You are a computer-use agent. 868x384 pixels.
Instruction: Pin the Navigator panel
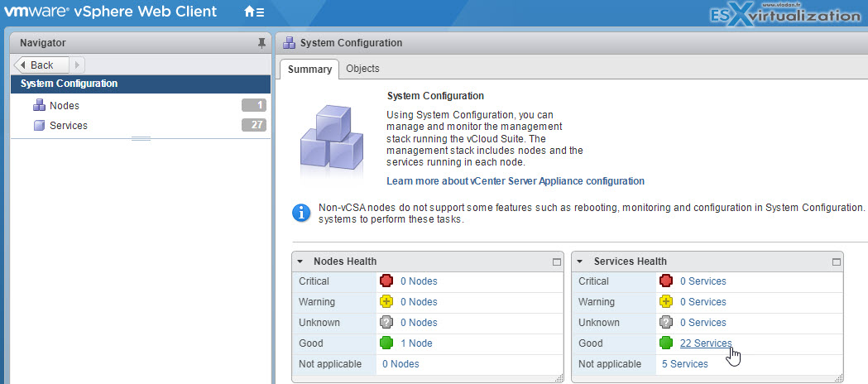[261, 43]
